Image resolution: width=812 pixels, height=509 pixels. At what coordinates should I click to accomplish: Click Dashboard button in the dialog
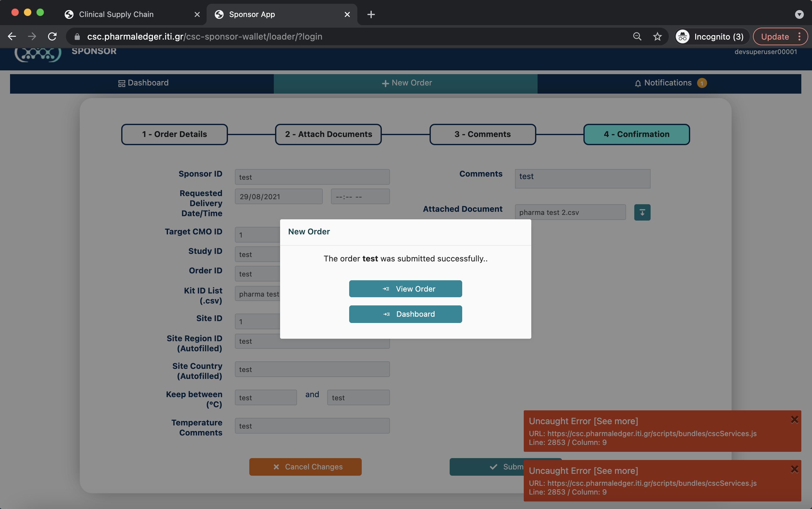pos(405,314)
